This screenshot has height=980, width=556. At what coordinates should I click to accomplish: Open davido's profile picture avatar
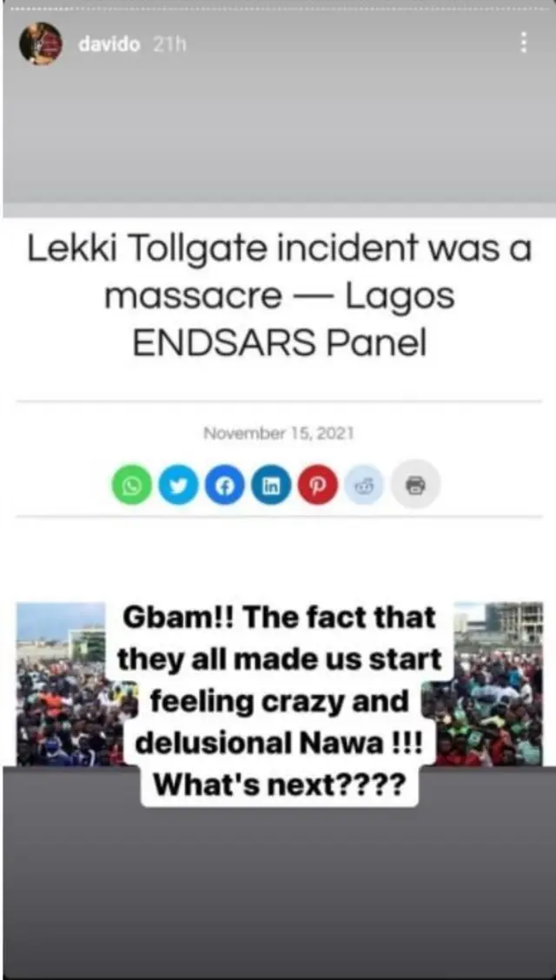click(x=41, y=43)
